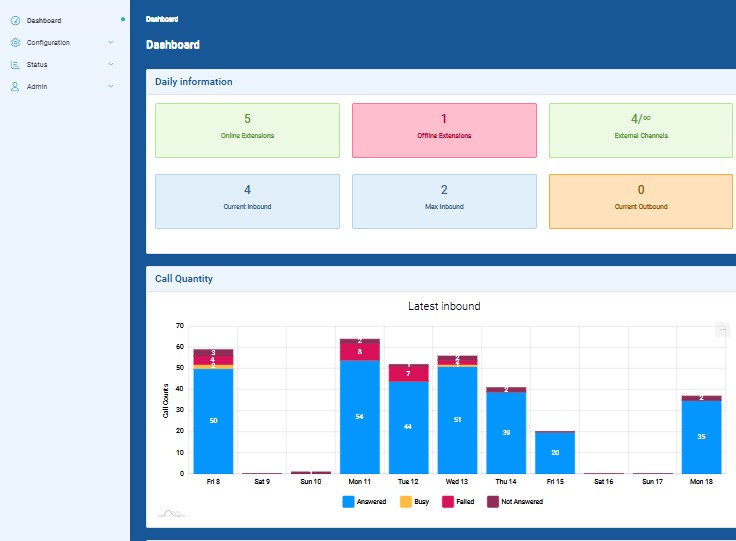Click the chart watermark logo
The image size is (736, 541).
click(172, 513)
